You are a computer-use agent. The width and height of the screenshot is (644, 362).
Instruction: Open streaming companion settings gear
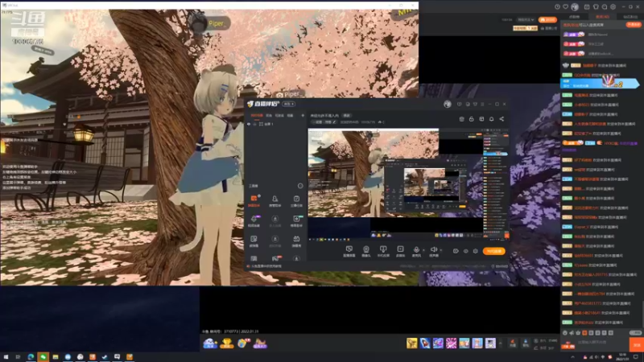coord(475,251)
